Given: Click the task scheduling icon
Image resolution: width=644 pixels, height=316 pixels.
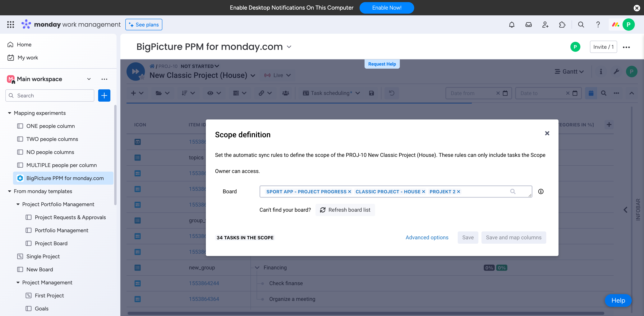Looking at the screenshot, I should (x=306, y=93).
